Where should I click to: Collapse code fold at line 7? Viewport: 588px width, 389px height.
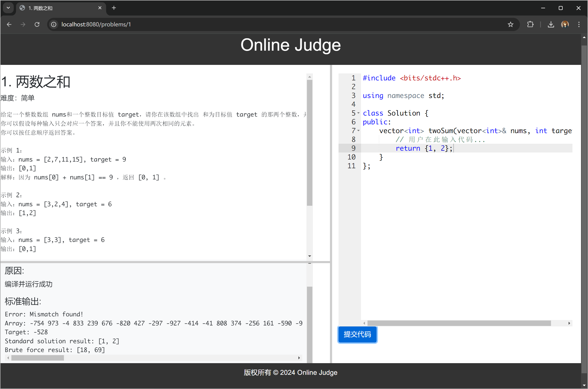[358, 131]
